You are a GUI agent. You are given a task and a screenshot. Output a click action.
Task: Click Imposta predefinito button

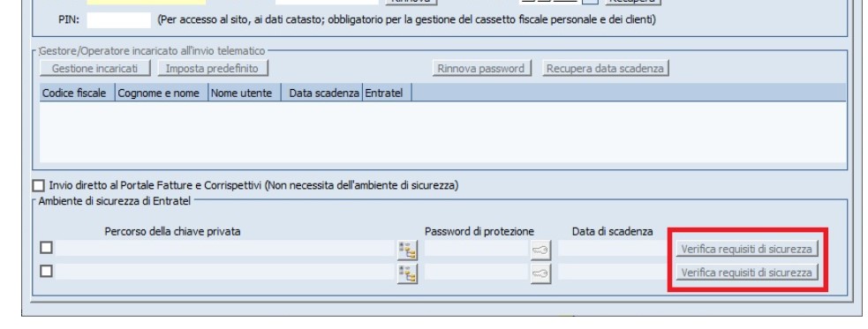coord(213,69)
